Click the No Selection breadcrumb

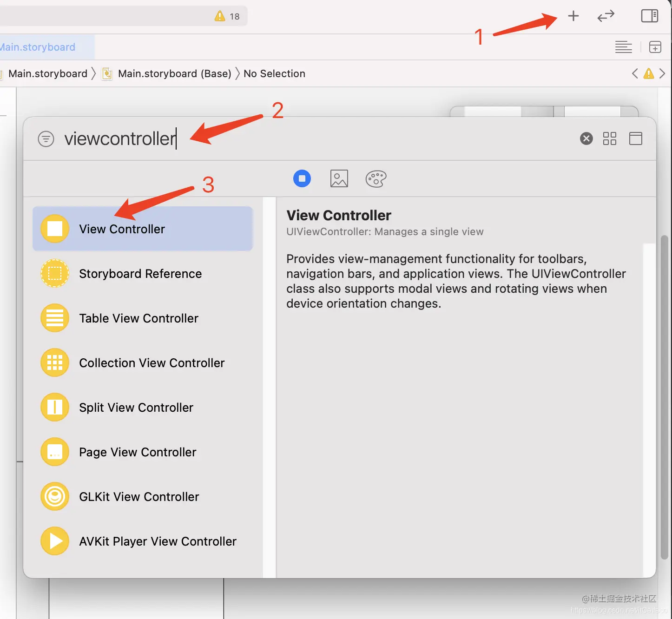[x=275, y=73]
